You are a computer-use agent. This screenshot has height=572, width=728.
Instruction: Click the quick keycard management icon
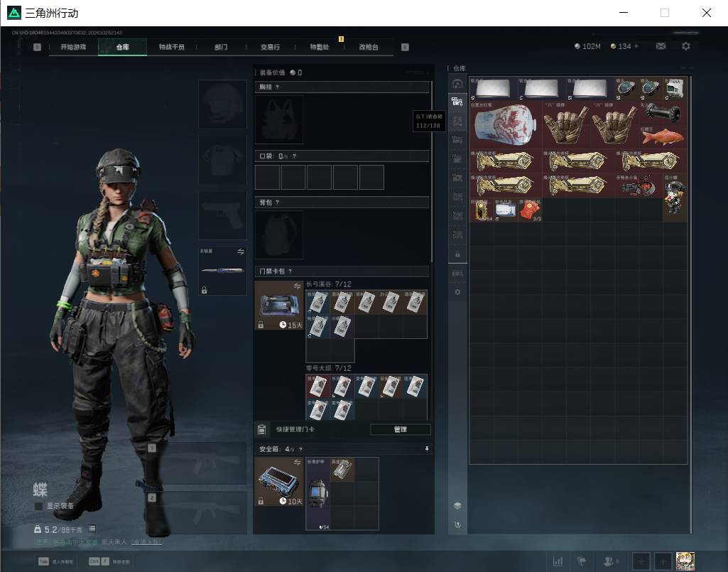(x=261, y=429)
